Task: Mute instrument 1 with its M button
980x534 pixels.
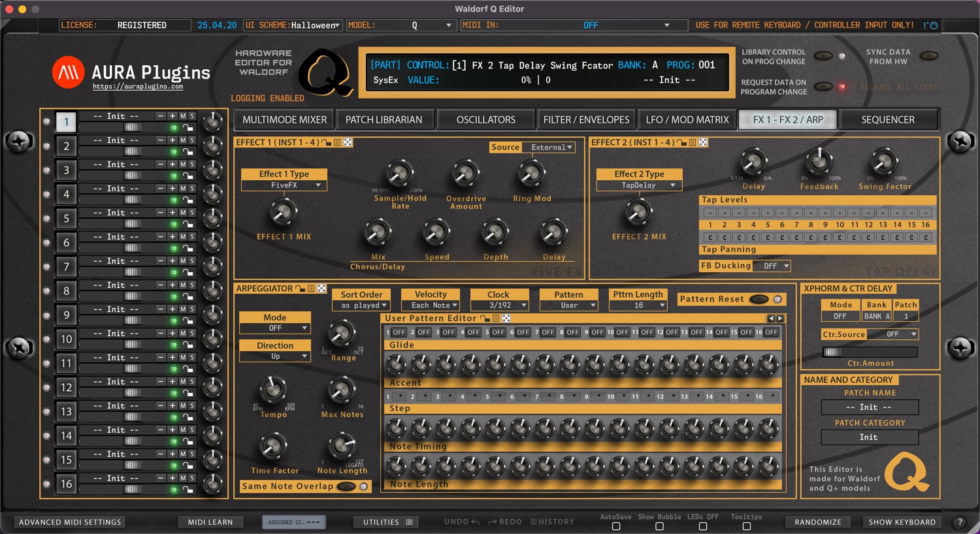Action: tap(183, 116)
